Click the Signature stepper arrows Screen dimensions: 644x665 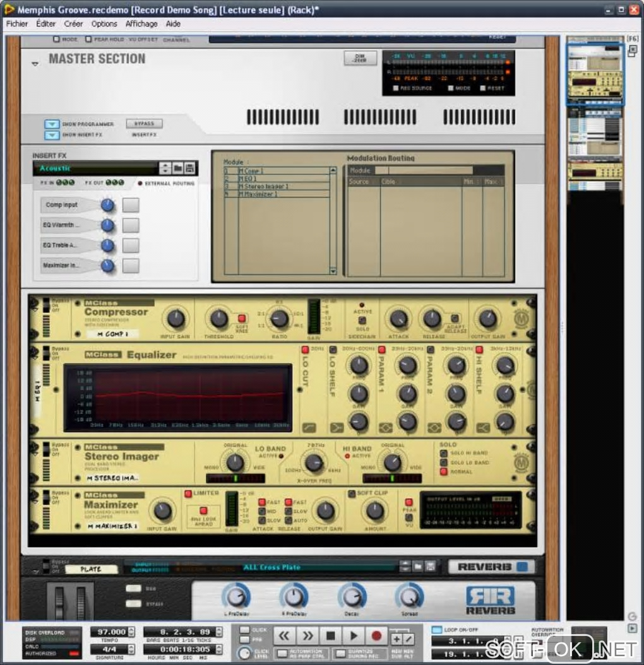131,649
